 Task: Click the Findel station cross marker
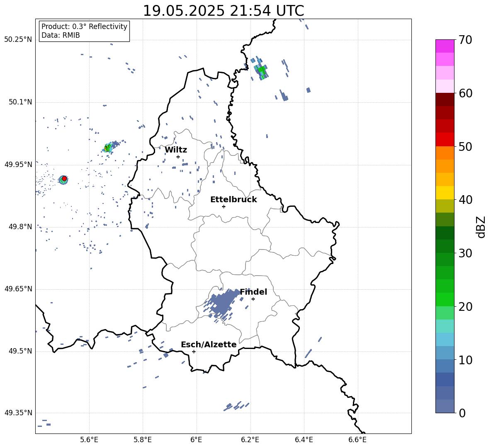253,299
